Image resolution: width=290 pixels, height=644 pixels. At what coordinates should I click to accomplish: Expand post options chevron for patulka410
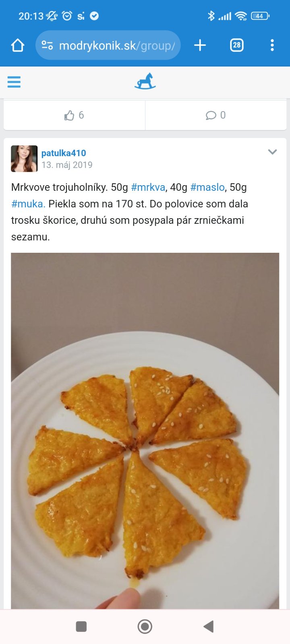273,152
